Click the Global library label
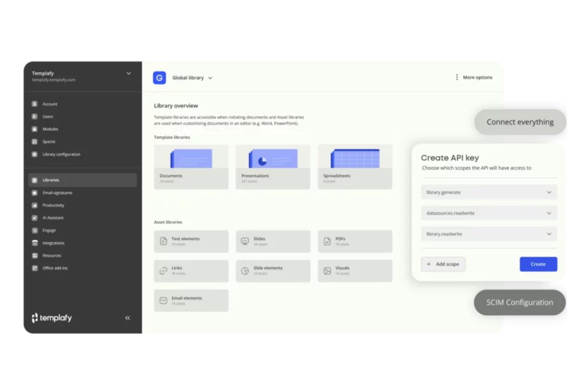588x392 pixels. [x=188, y=78]
